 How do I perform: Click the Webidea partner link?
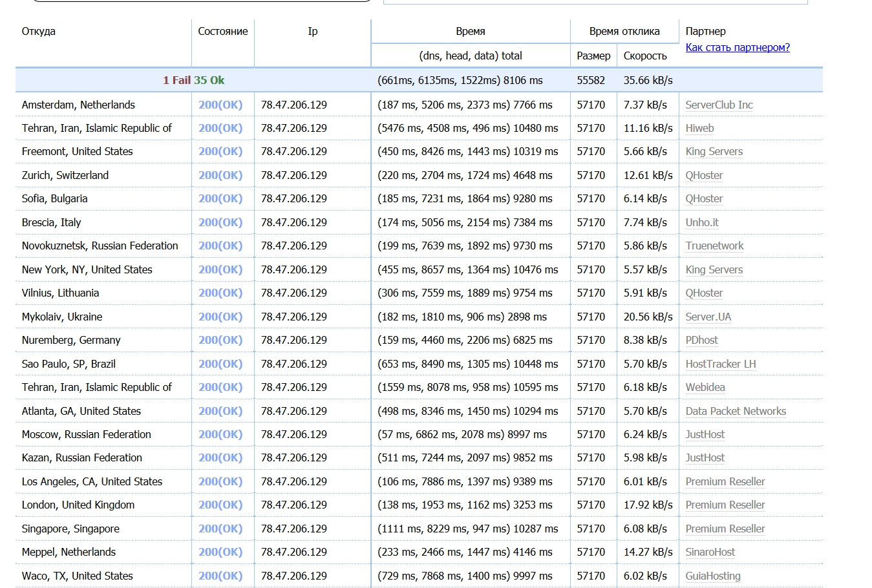[705, 387]
